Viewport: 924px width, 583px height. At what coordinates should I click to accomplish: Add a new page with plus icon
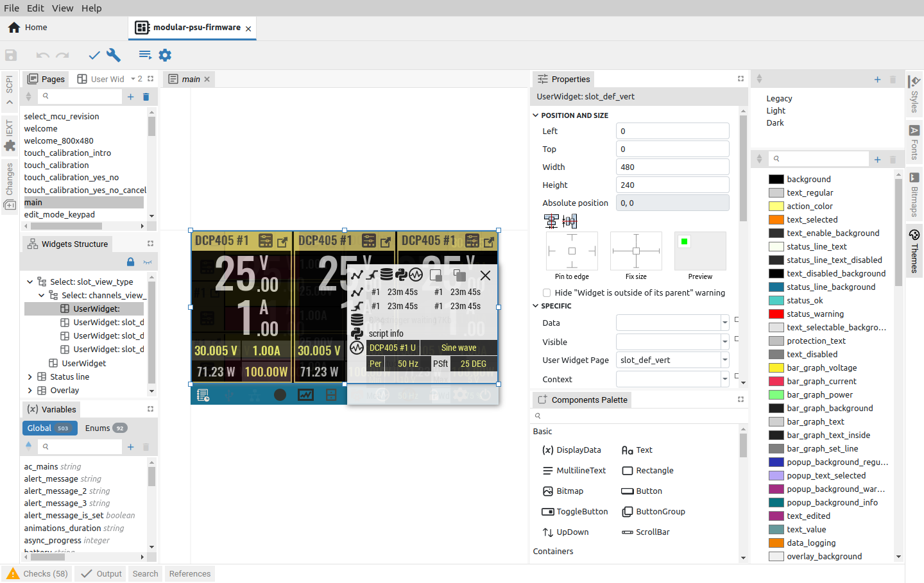pos(130,97)
